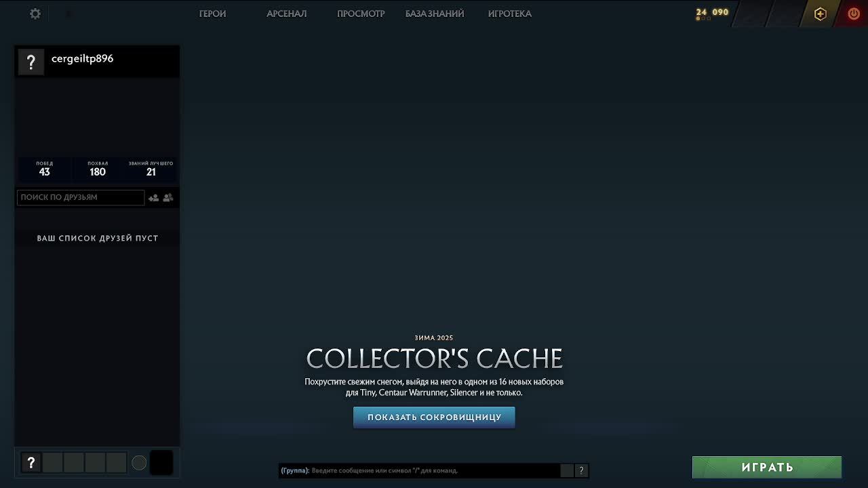Click the Играть button
The image size is (868, 488).
click(x=767, y=467)
